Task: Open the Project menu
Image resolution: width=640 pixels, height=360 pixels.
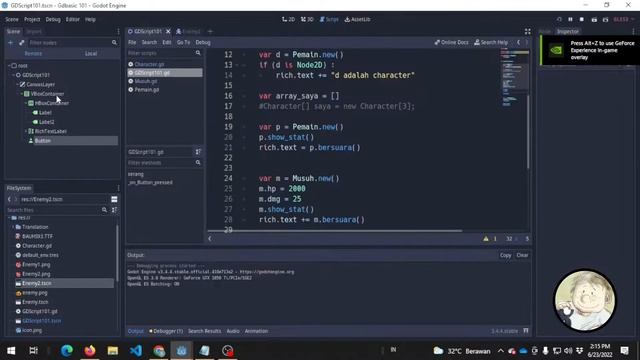Action: (x=32, y=19)
